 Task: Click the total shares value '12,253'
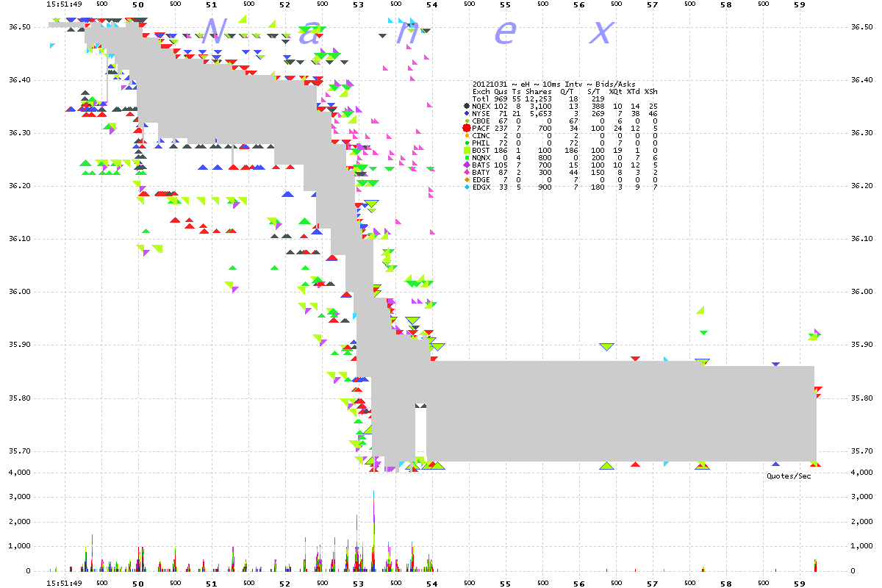(539, 99)
